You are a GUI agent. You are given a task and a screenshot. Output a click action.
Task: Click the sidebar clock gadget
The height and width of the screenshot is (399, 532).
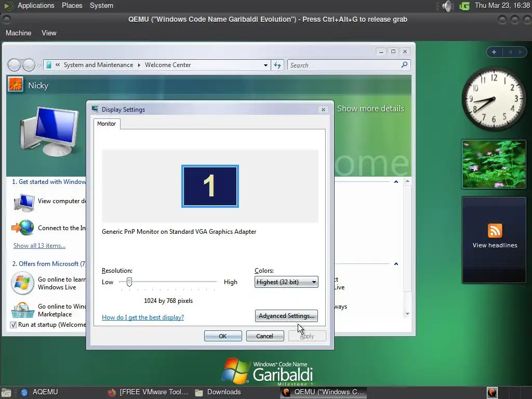pos(494,99)
